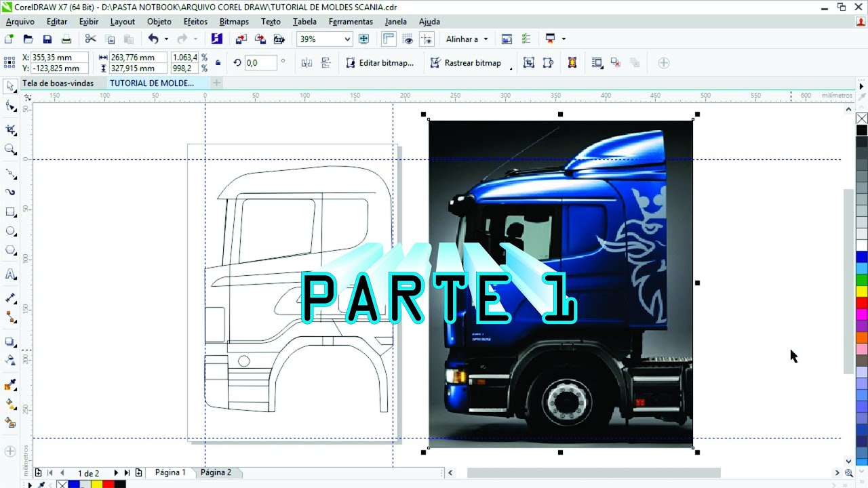
Task: Pick the green swatch in palette
Action: pos(861,279)
